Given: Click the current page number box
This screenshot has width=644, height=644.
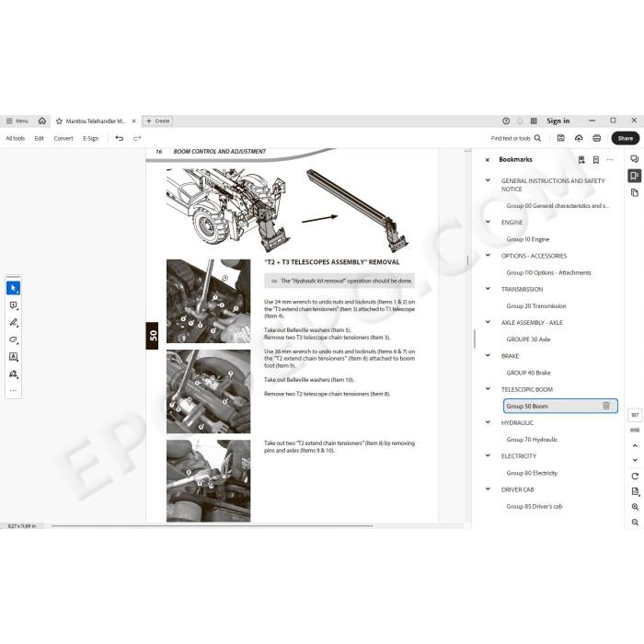Looking at the screenshot, I should (635, 415).
